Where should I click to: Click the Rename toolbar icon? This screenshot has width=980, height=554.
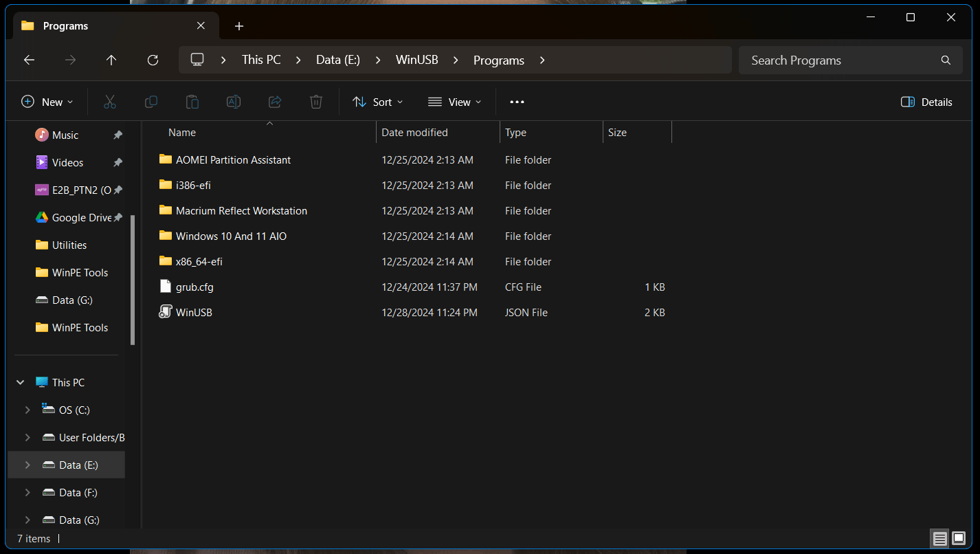tap(234, 102)
